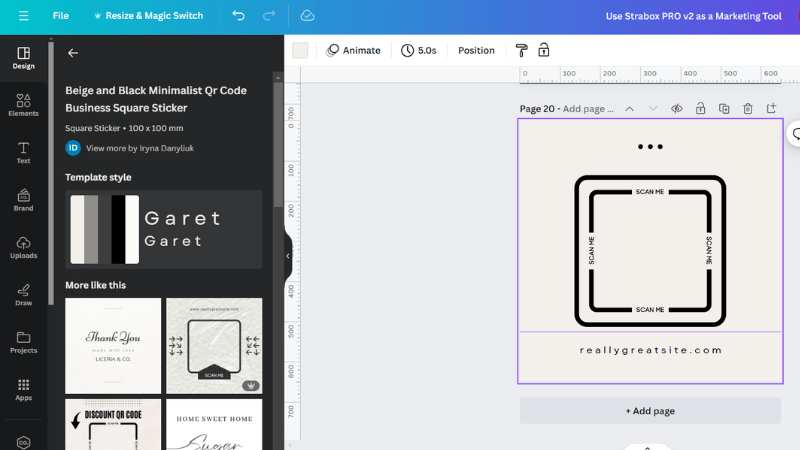Toggle Page 20 visibility with eye icon
The width and height of the screenshot is (800, 450).
coord(677,108)
